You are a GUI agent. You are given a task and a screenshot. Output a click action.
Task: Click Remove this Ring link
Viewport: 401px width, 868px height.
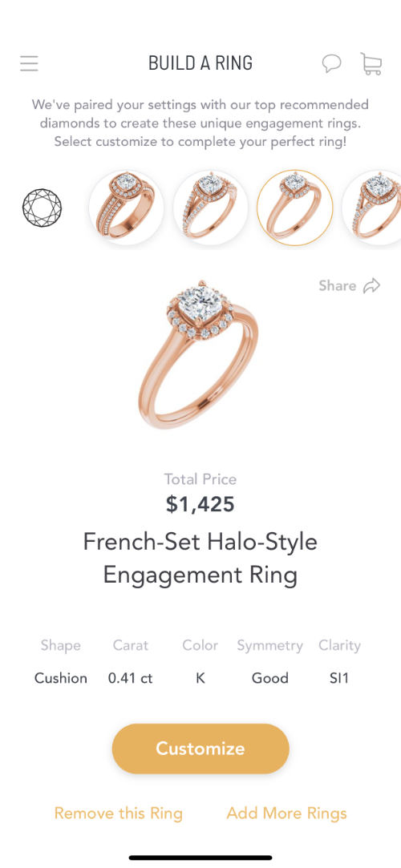point(118,813)
